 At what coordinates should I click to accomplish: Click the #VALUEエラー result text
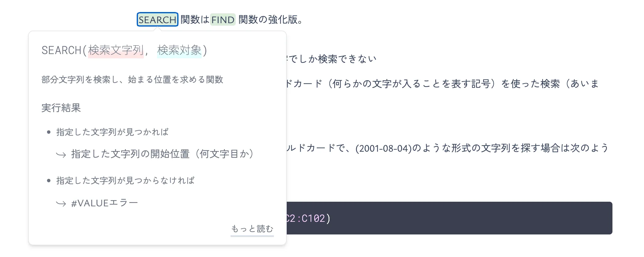[x=105, y=203]
